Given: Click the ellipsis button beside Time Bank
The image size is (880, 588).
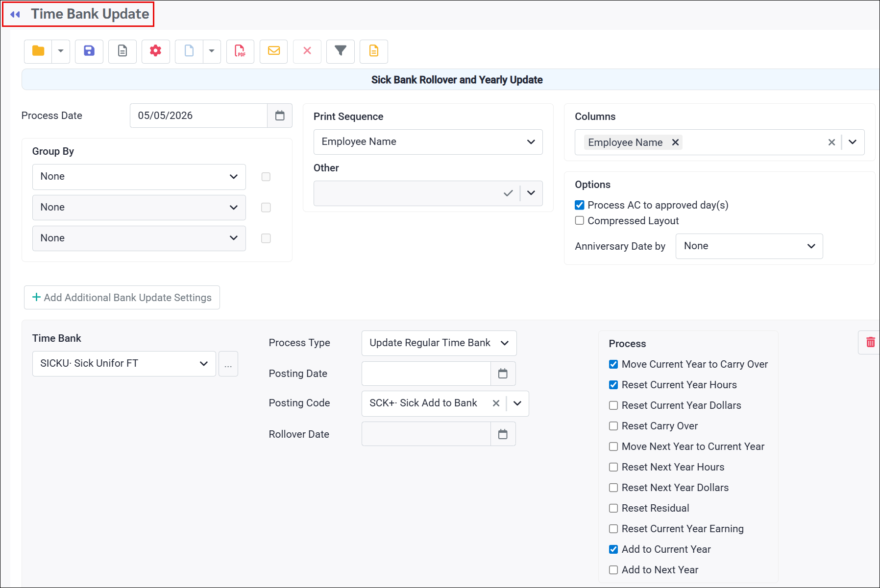Looking at the screenshot, I should pos(228,364).
